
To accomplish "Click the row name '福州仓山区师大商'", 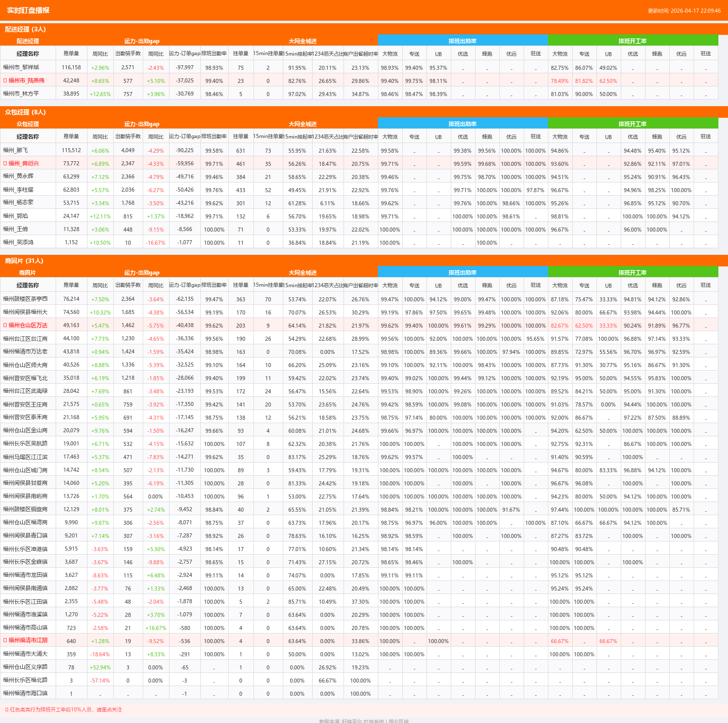I will pos(25,365).
